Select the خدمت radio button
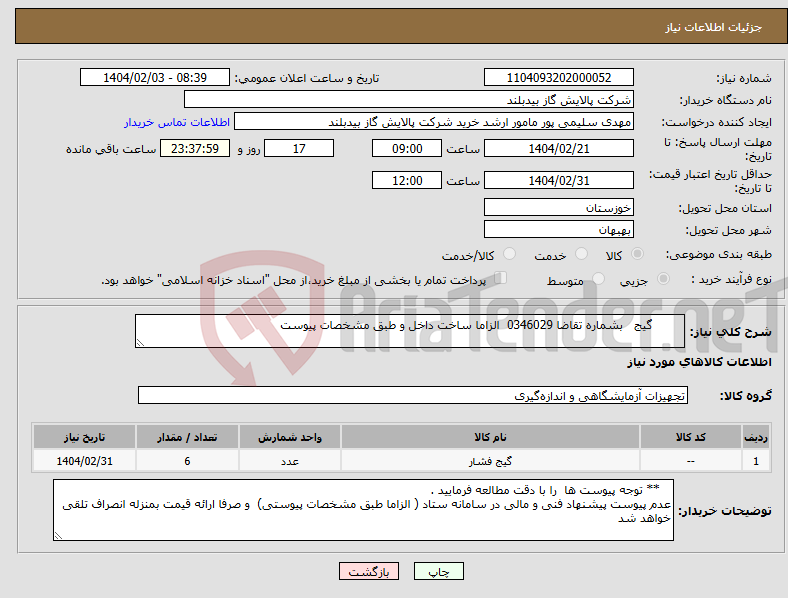Screen dimensions: 788x598 (x=581, y=254)
